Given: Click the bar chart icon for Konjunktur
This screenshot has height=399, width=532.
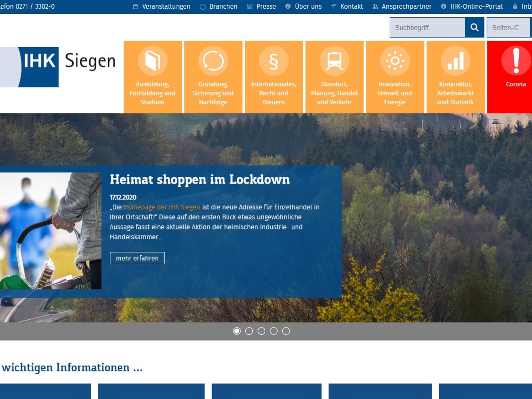Looking at the screenshot, I should point(456,61).
